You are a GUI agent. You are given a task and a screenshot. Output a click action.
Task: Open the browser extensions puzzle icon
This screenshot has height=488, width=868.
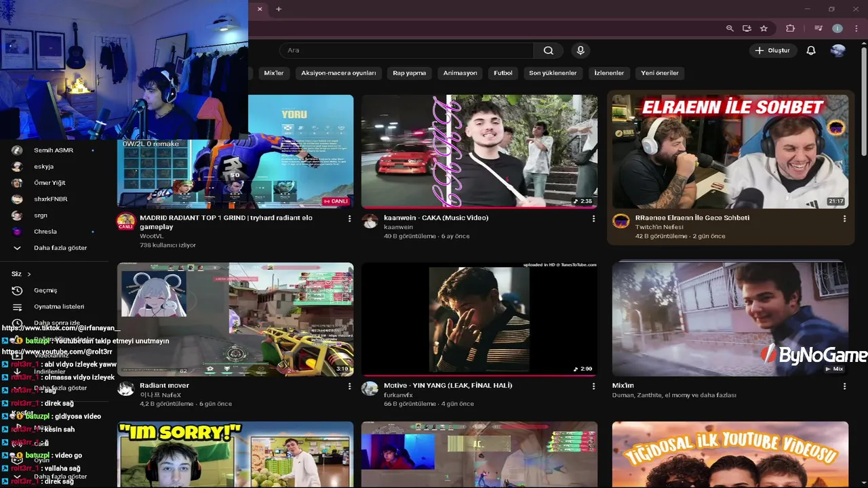point(790,28)
